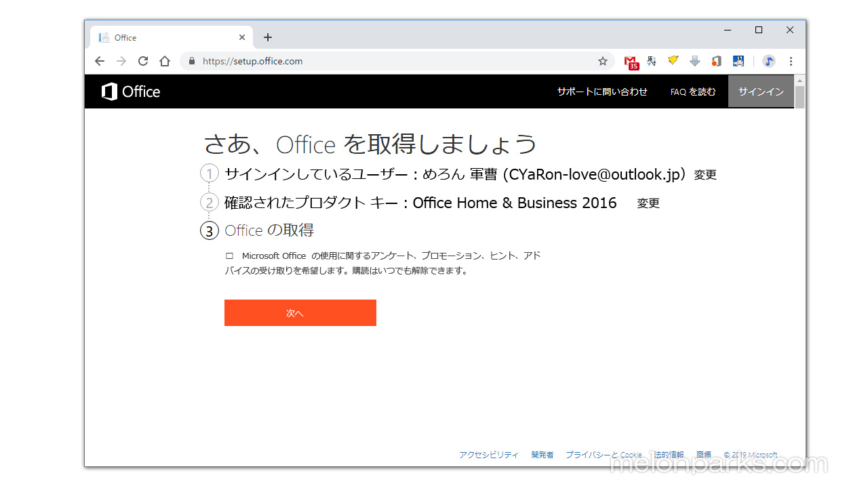
Task: Click the step 2 circle
Action: click(210, 202)
